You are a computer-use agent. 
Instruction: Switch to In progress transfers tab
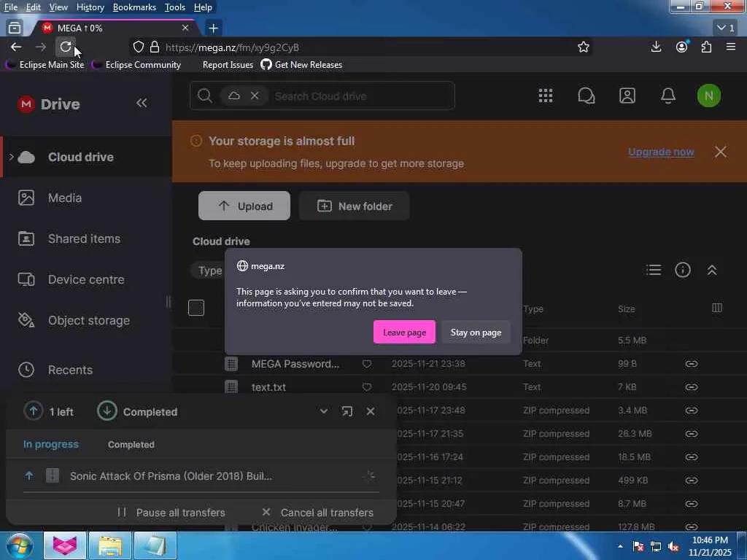point(51,444)
